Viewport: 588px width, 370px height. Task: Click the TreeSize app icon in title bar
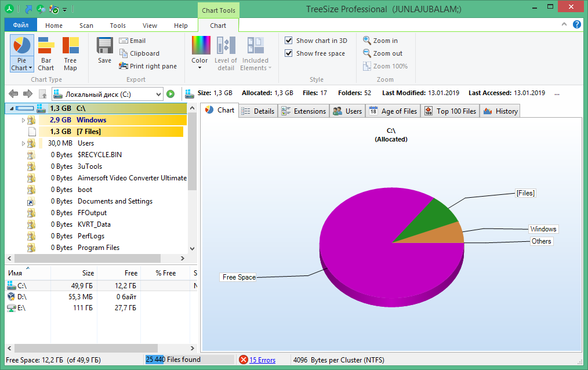[9, 9]
